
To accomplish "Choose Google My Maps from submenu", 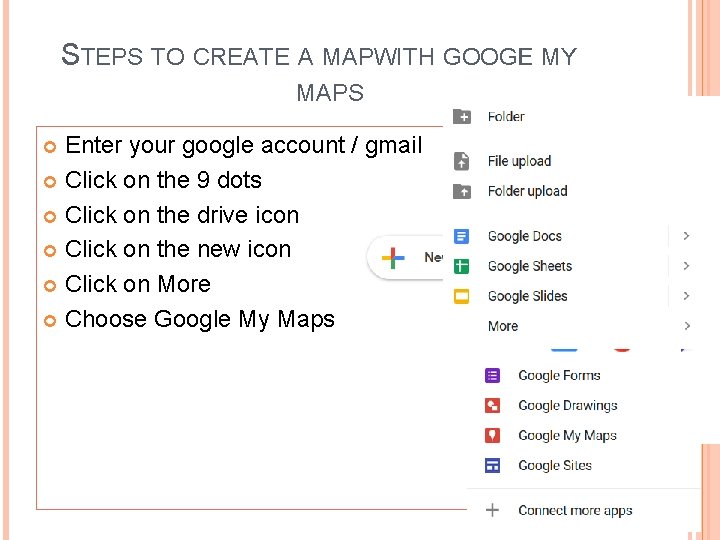I will [567, 435].
